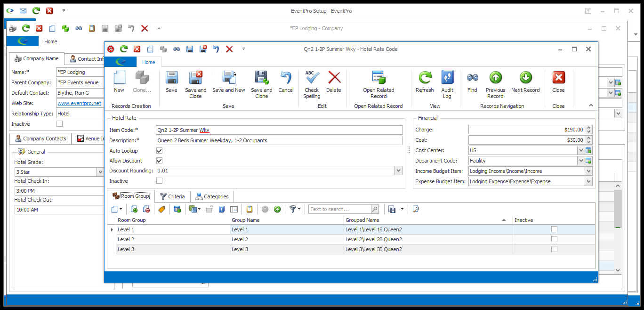
Task: Switch to the Categories tab
Action: click(212, 196)
